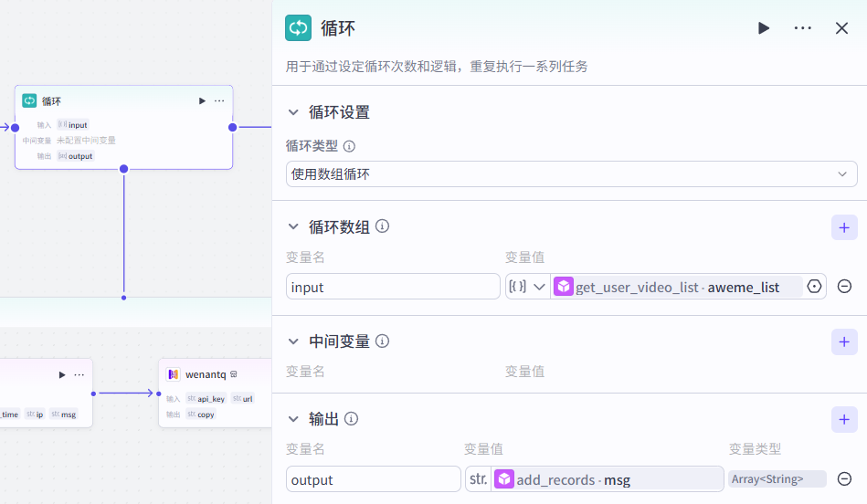Run the loop node from panel header
The image size is (867, 504).
[764, 28]
